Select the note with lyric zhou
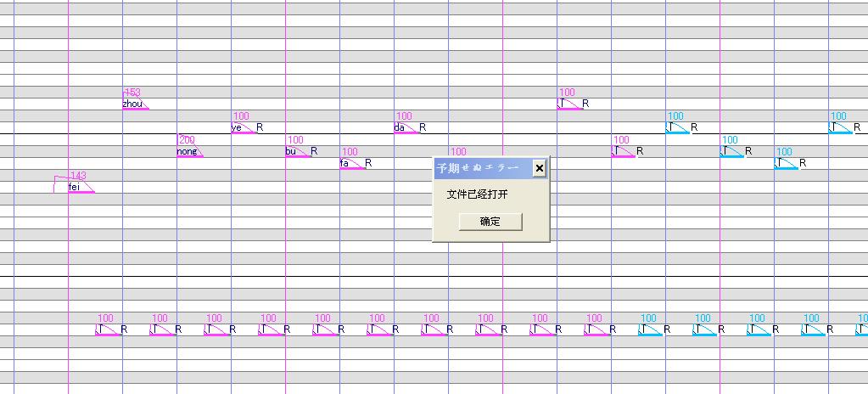Viewport: 868px width, 394px height. (135, 104)
